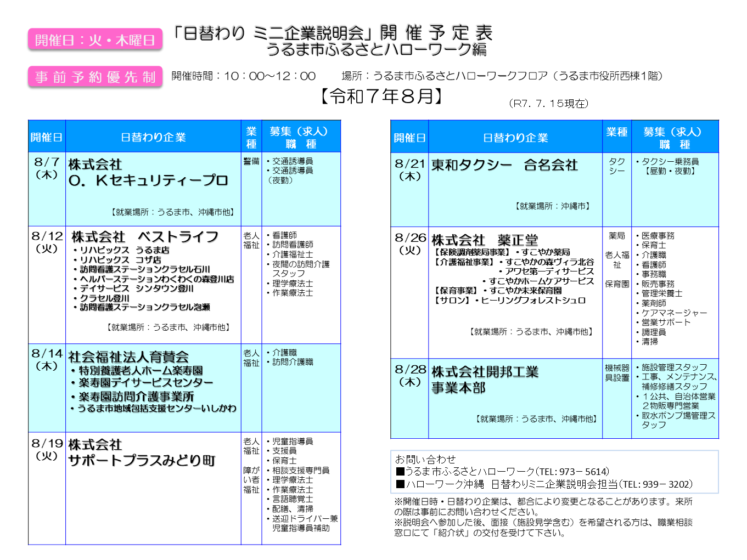Viewport: 747px width, 560px height.
Task: Click the 特別養護老人ホーム楽寿園 line
Action: coord(137,371)
